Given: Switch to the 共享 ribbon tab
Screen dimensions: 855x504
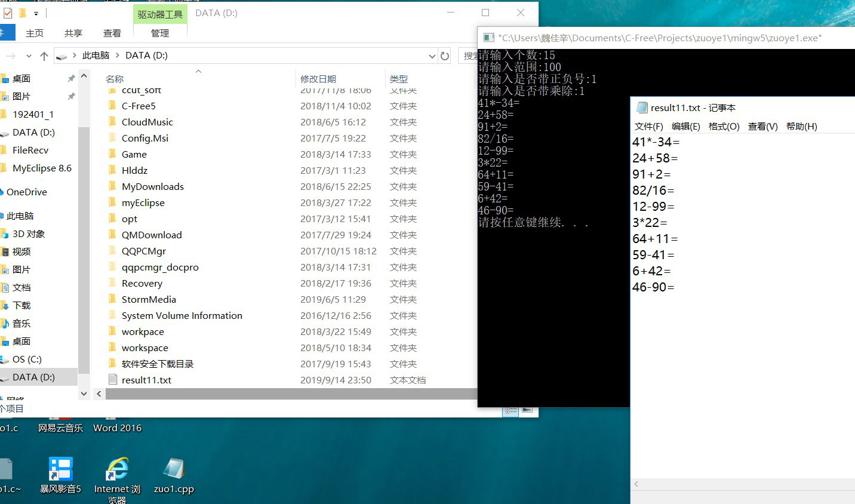Looking at the screenshot, I should (x=73, y=33).
